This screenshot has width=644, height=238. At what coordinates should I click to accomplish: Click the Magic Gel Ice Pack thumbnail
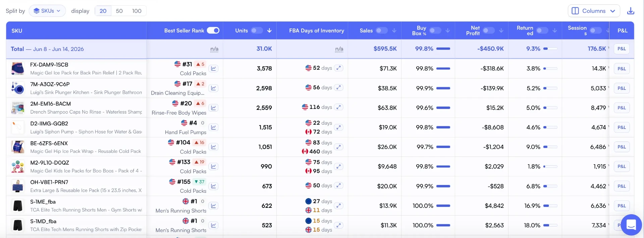[x=18, y=68]
